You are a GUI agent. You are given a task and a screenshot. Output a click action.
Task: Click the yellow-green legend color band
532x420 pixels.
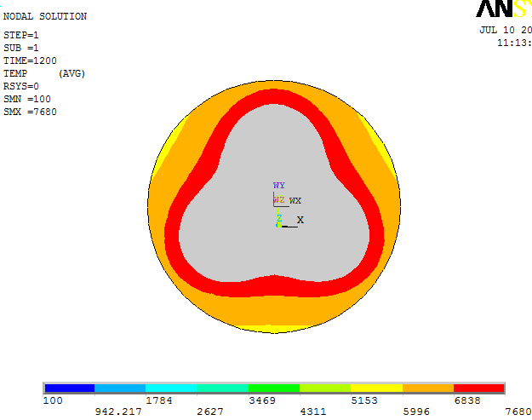pos(325,388)
